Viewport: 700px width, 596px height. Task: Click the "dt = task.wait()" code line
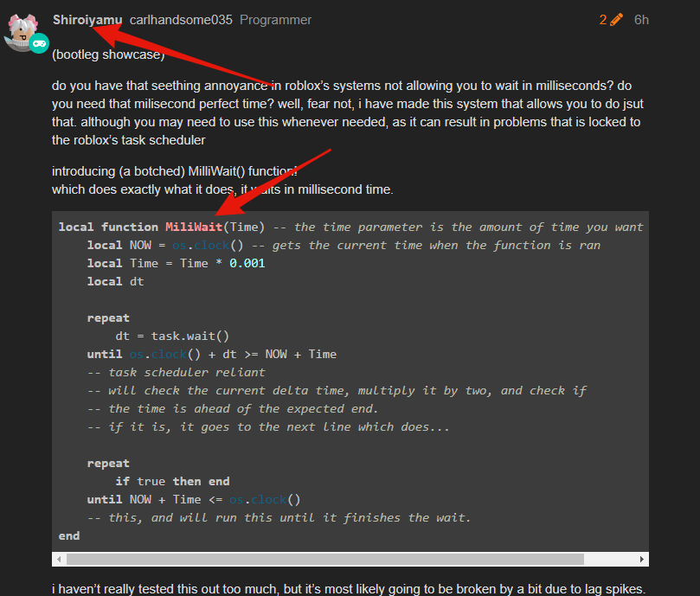pyautogui.click(x=172, y=336)
